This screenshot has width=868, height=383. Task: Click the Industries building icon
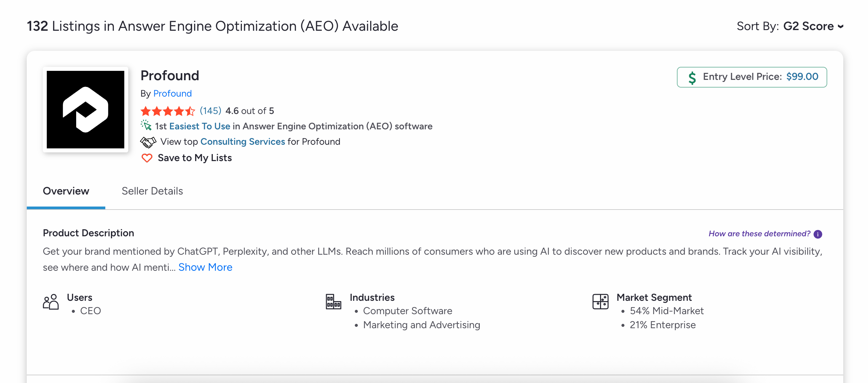[333, 302]
